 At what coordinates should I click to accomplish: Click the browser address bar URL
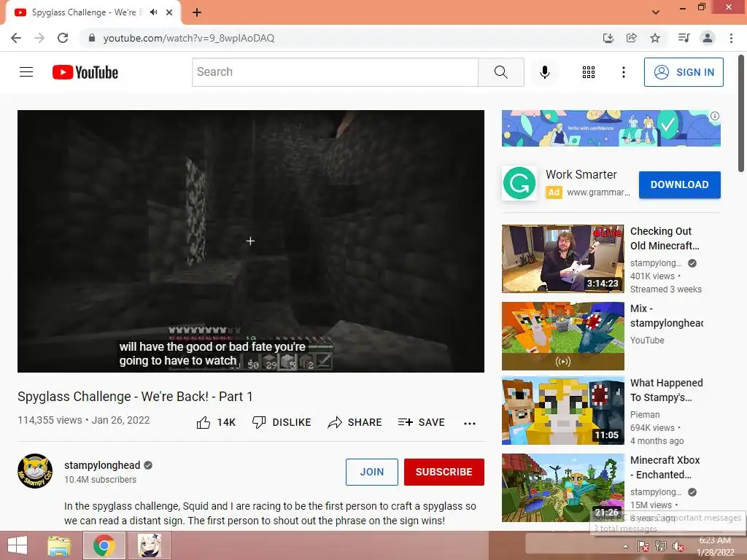189,38
